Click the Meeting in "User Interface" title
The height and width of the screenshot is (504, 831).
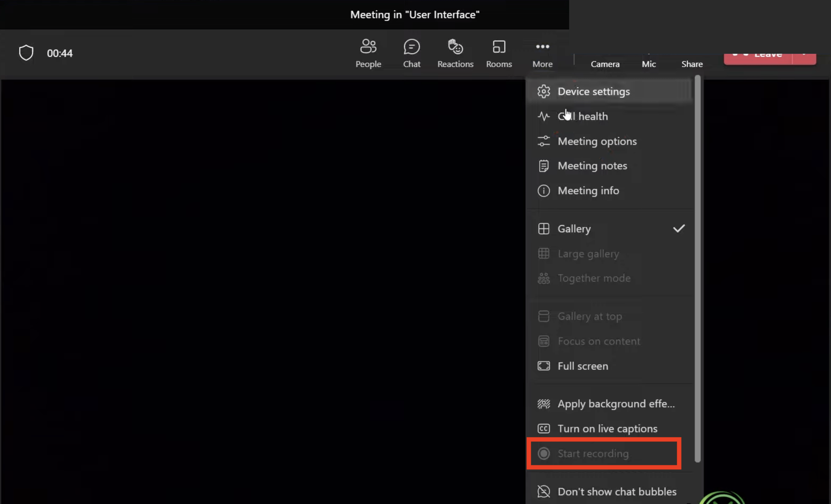pyautogui.click(x=415, y=14)
